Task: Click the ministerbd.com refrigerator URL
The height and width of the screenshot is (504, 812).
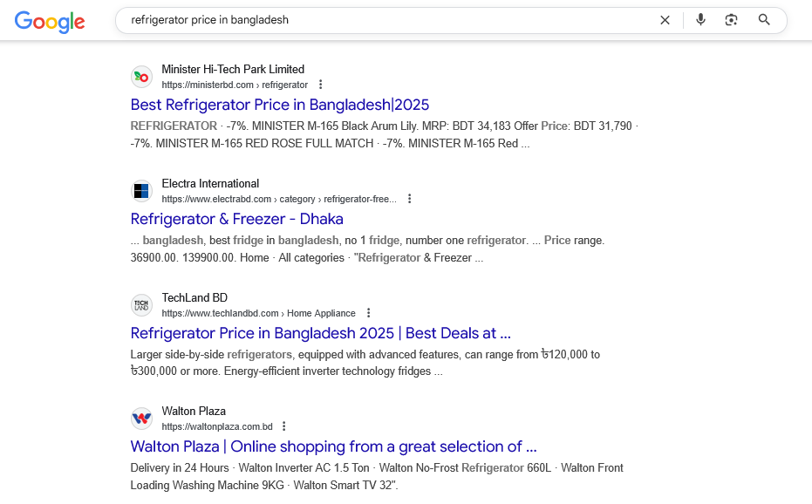Action: click(x=235, y=85)
